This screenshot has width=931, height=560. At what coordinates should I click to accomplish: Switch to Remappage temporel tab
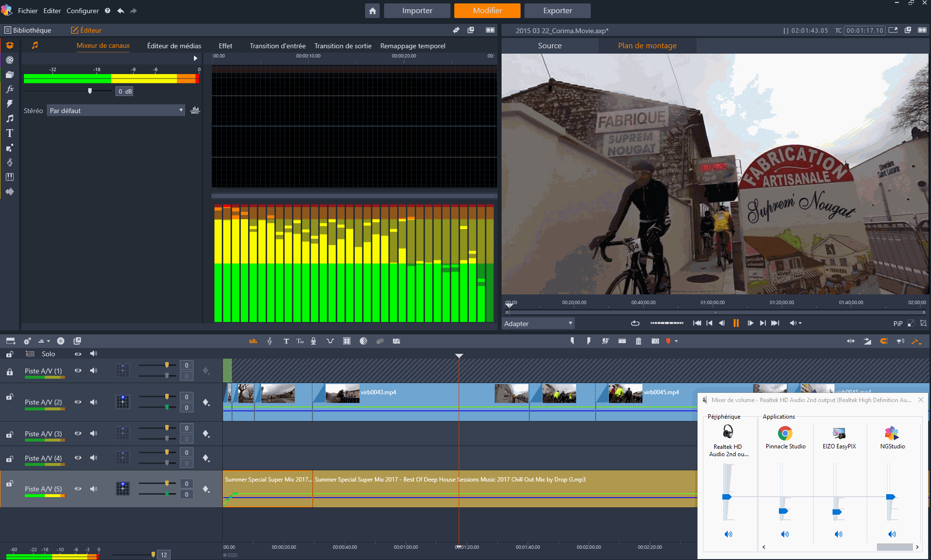[413, 46]
